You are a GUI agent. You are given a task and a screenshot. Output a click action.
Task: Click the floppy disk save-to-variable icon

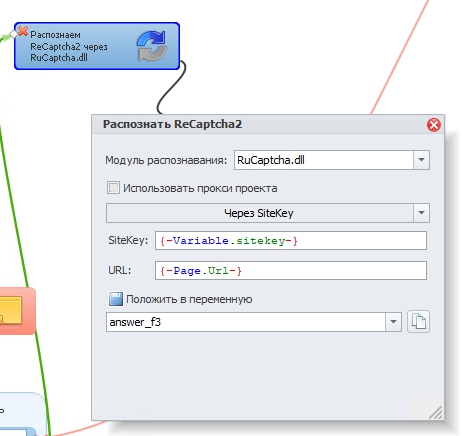click(x=116, y=299)
